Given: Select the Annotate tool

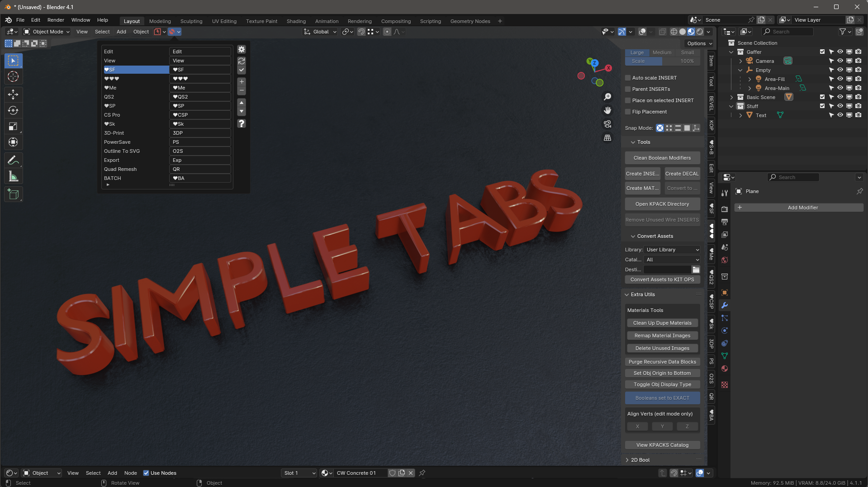Looking at the screenshot, I should coord(13,160).
